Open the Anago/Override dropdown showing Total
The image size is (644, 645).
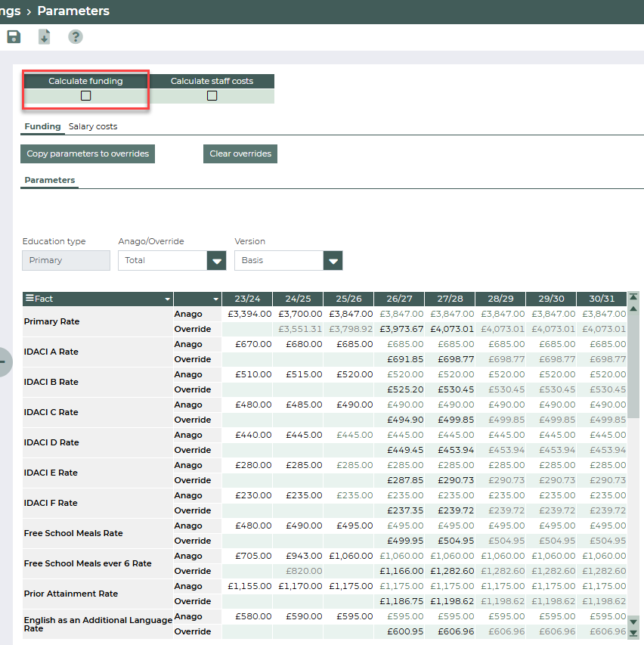[x=217, y=261]
